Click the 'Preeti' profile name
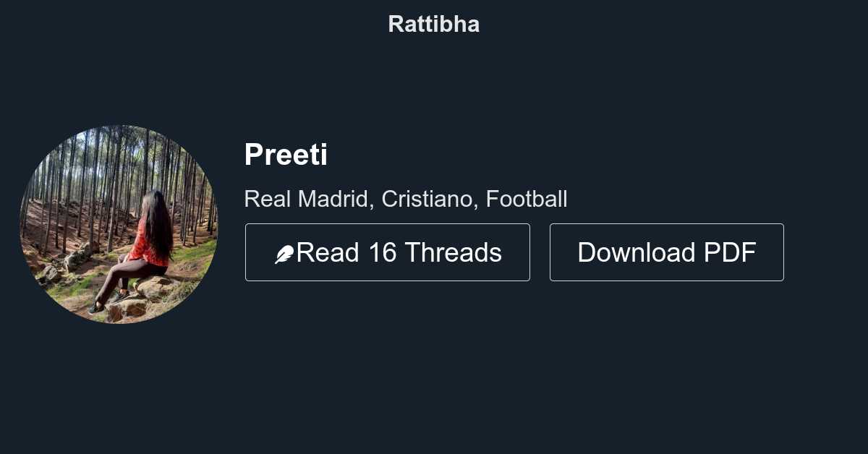The image size is (868, 454). pos(286,154)
